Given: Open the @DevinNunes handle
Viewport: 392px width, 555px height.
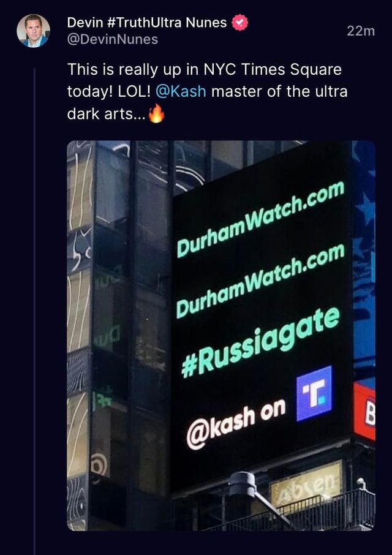Looking at the screenshot, I should click(x=113, y=39).
